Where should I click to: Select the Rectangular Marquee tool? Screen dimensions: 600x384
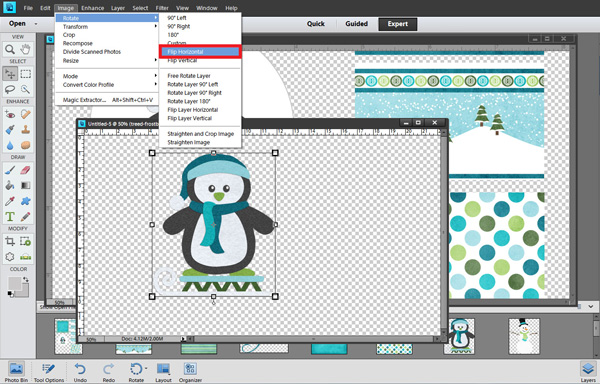pos(26,73)
